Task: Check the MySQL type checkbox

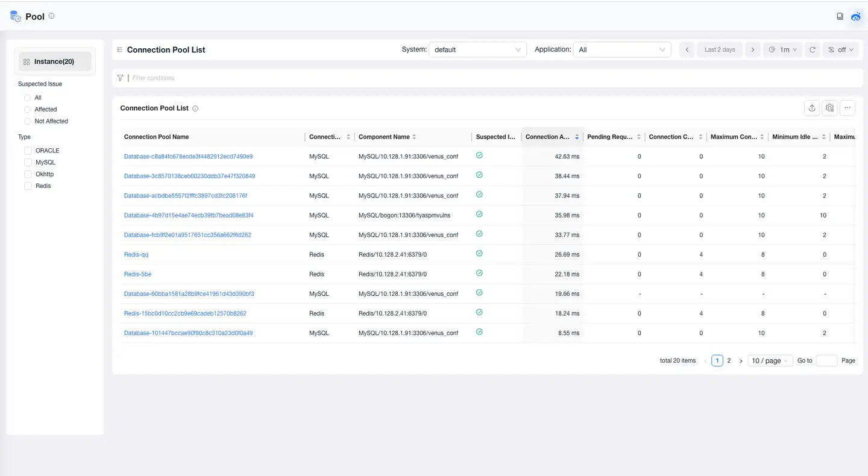Action: [x=28, y=163]
